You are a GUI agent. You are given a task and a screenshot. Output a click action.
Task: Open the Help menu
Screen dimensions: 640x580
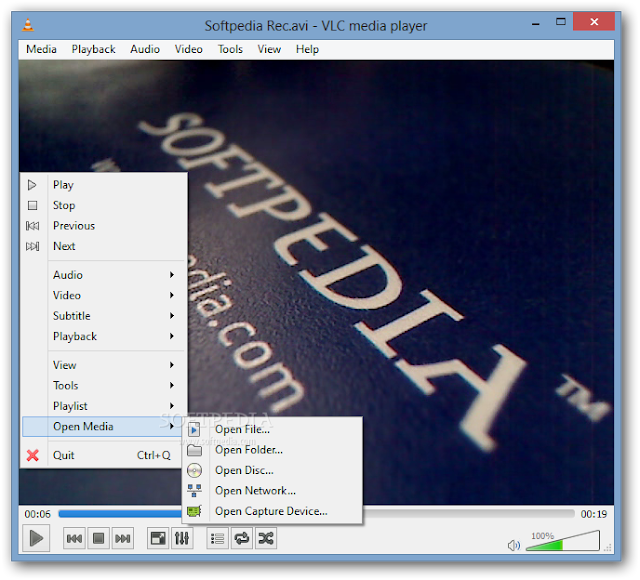tap(307, 49)
